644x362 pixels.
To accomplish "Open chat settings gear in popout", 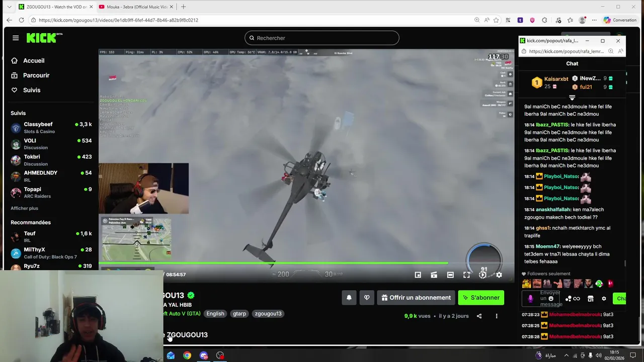I will click(604, 299).
